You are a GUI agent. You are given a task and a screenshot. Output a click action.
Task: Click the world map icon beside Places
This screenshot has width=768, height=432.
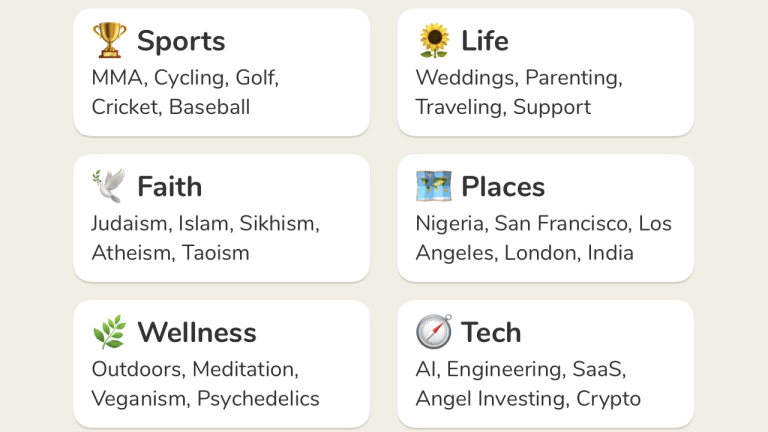433,186
